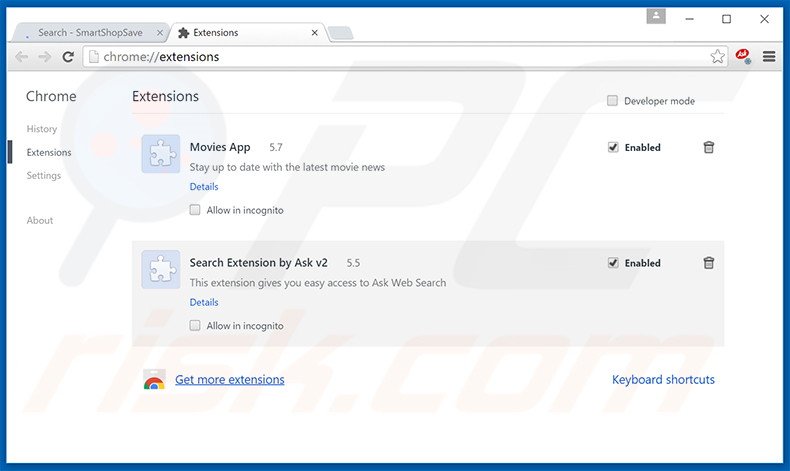Switch to the Search - SmartShopSave tab
Screen dimensions: 790x471
tap(90, 33)
